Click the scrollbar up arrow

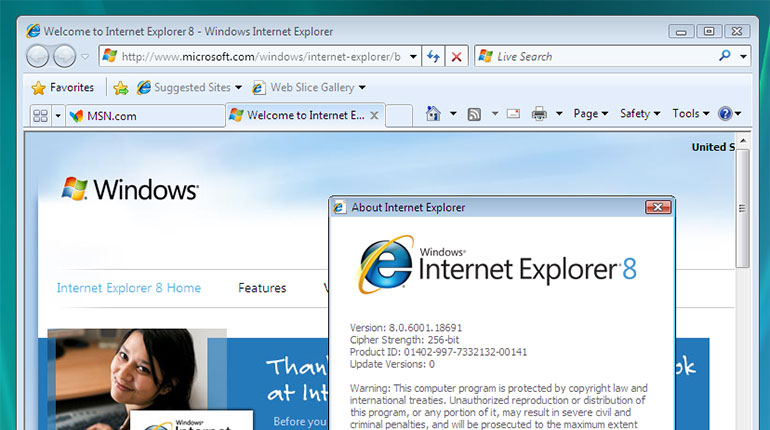[743, 141]
